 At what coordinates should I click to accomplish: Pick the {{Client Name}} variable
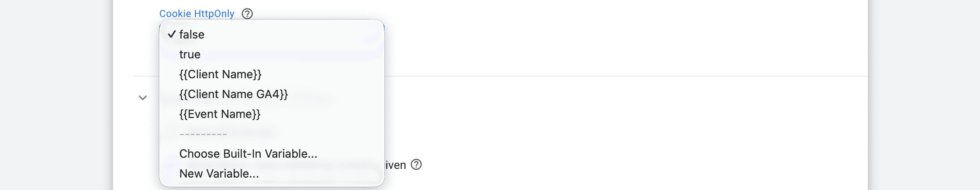[x=220, y=74]
